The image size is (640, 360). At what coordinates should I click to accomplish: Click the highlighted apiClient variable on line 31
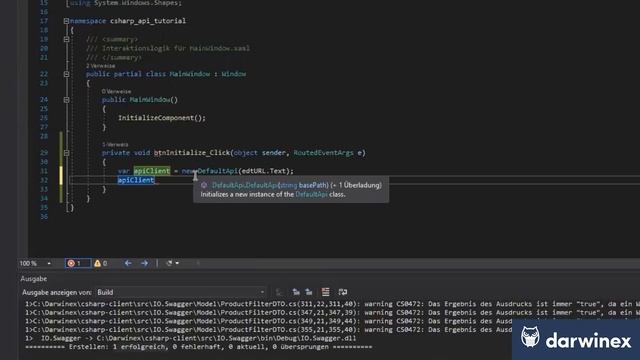click(x=151, y=171)
